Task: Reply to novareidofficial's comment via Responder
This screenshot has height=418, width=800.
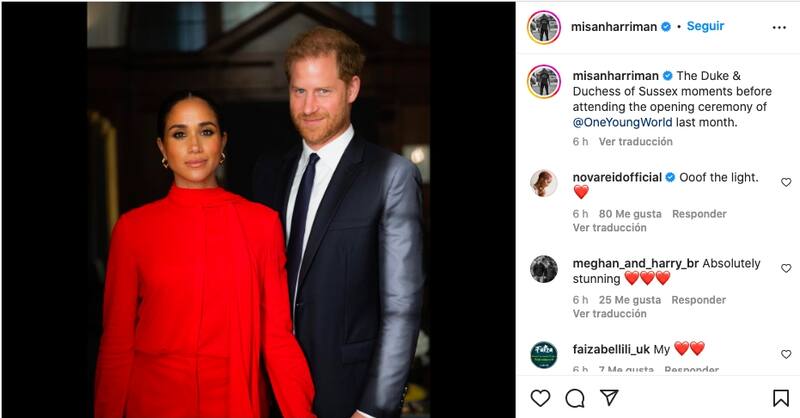Action: pyautogui.click(x=699, y=214)
